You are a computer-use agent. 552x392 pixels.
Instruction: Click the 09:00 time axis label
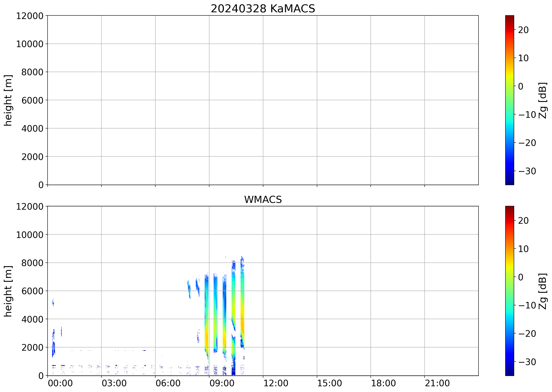pos(222,383)
